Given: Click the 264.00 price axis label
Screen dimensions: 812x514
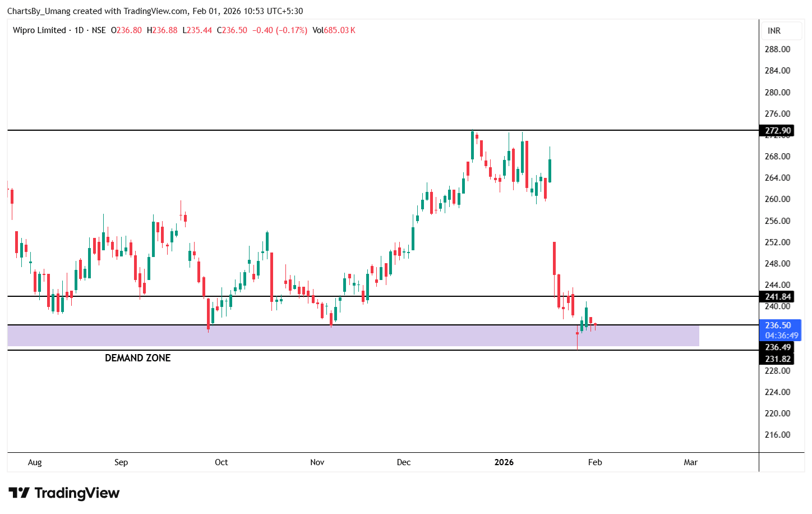Looking at the screenshot, I should coord(778,178).
